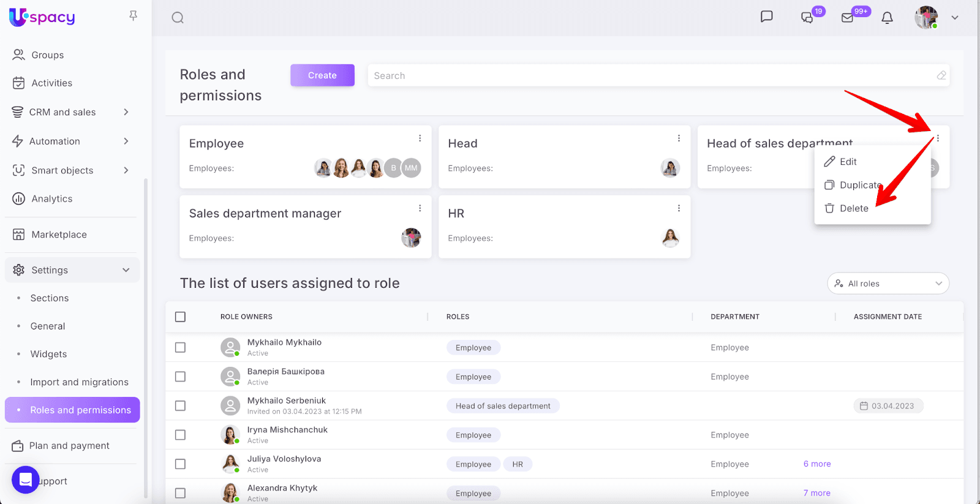Expand the CRM and sales submenu
This screenshot has width=980, height=504.
(126, 112)
